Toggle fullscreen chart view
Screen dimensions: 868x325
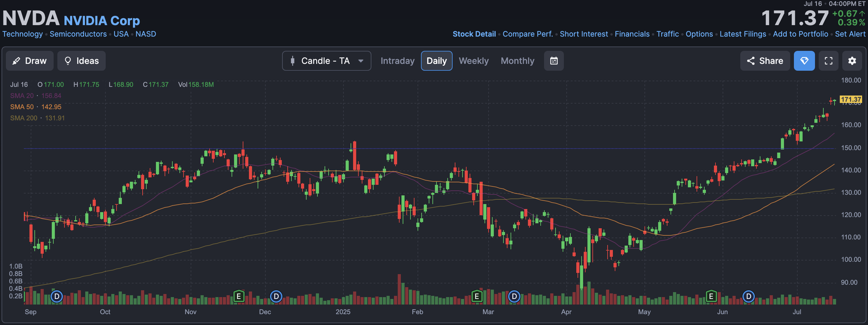[x=828, y=61]
